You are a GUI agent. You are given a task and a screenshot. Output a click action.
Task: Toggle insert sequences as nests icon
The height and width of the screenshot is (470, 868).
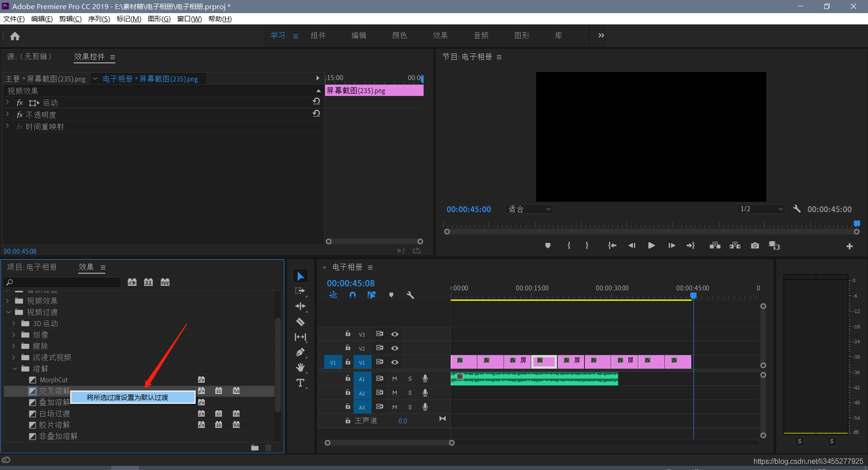click(x=333, y=295)
